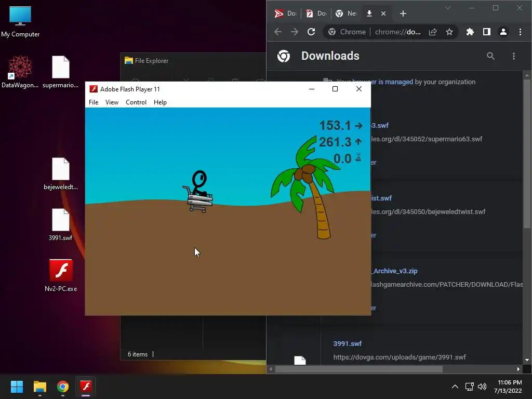
Task: Open the DataWagon desktop shortcut
Action: click(20, 72)
